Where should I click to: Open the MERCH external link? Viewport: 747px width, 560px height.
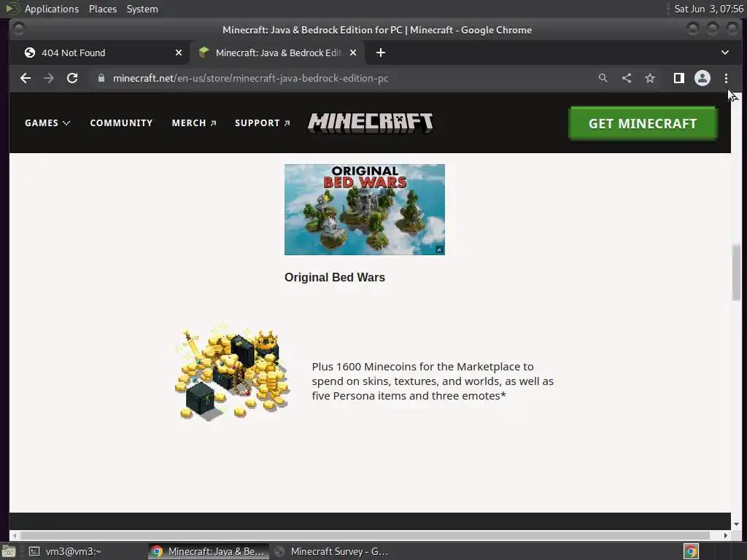point(194,122)
